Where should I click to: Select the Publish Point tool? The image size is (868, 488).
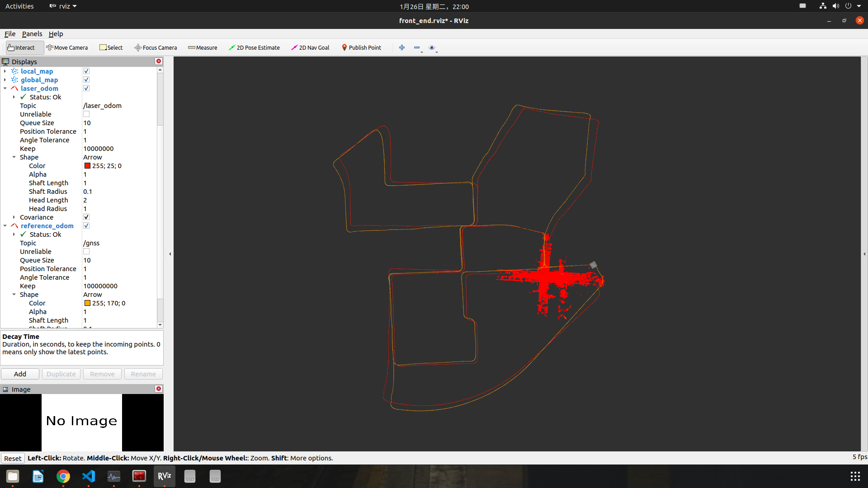click(361, 47)
